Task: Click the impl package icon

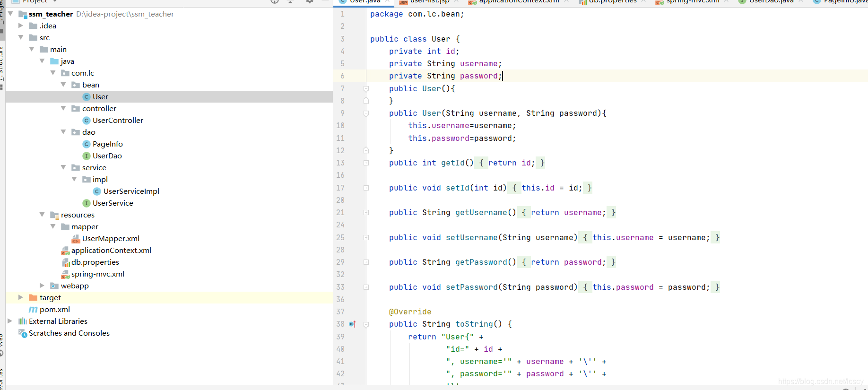Action: (87, 180)
